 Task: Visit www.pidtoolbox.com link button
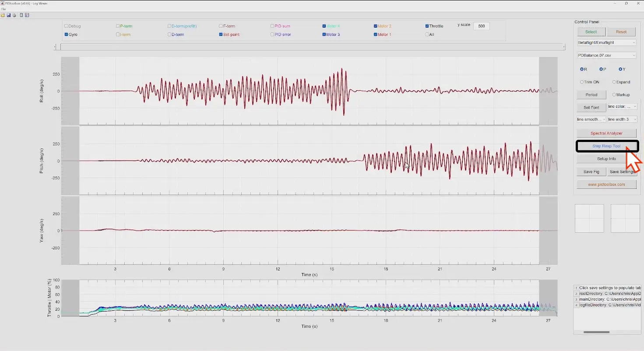tap(606, 184)
